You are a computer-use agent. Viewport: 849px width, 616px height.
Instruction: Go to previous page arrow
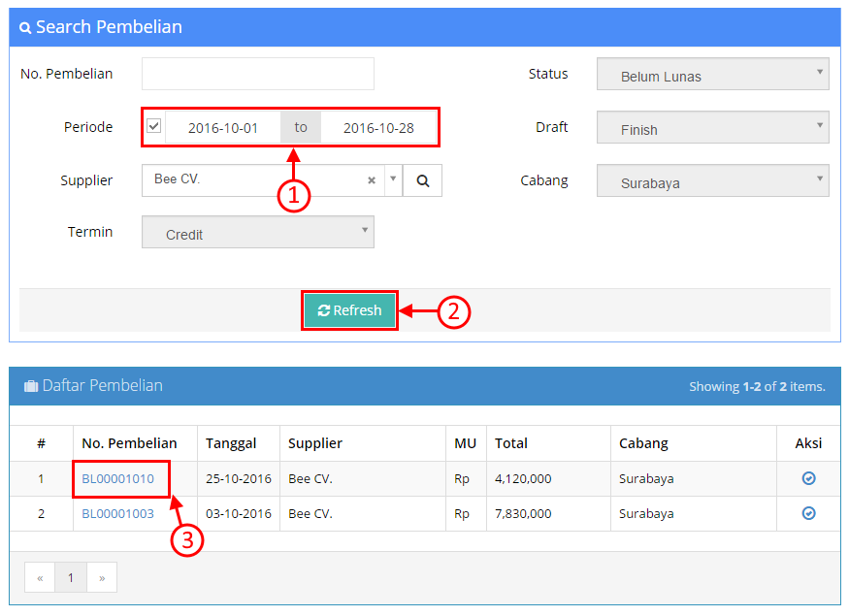pyautogui.click(x=40, y=577)
